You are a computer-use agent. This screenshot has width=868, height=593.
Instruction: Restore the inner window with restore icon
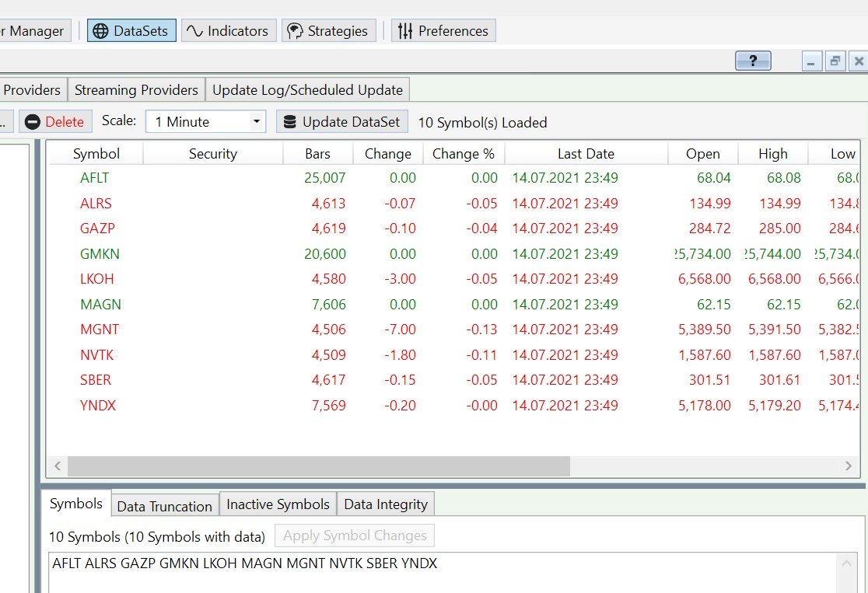pos(835,61)
